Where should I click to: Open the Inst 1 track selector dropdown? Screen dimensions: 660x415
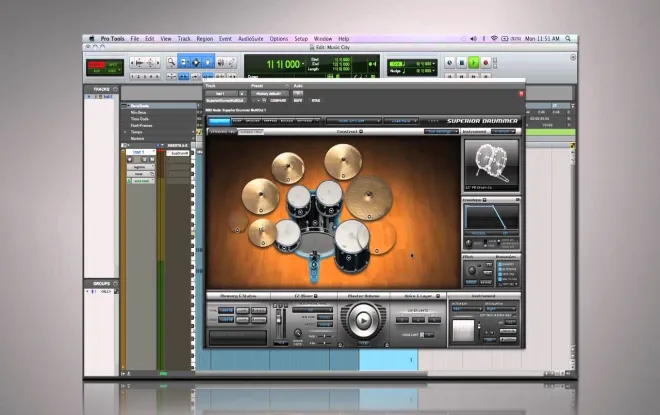point(221,93)
